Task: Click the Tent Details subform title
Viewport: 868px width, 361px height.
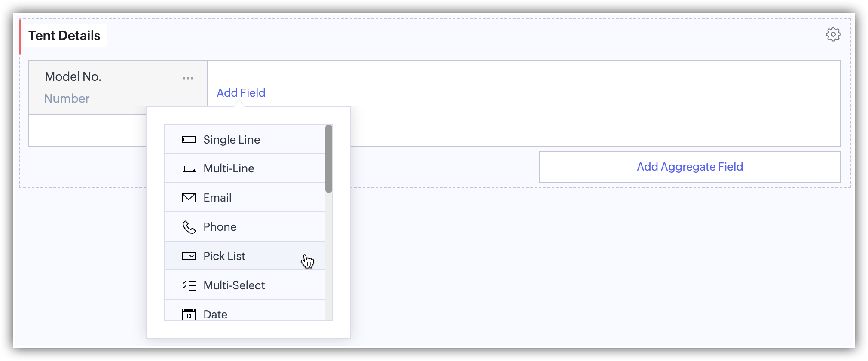Action: click(64, 36)
